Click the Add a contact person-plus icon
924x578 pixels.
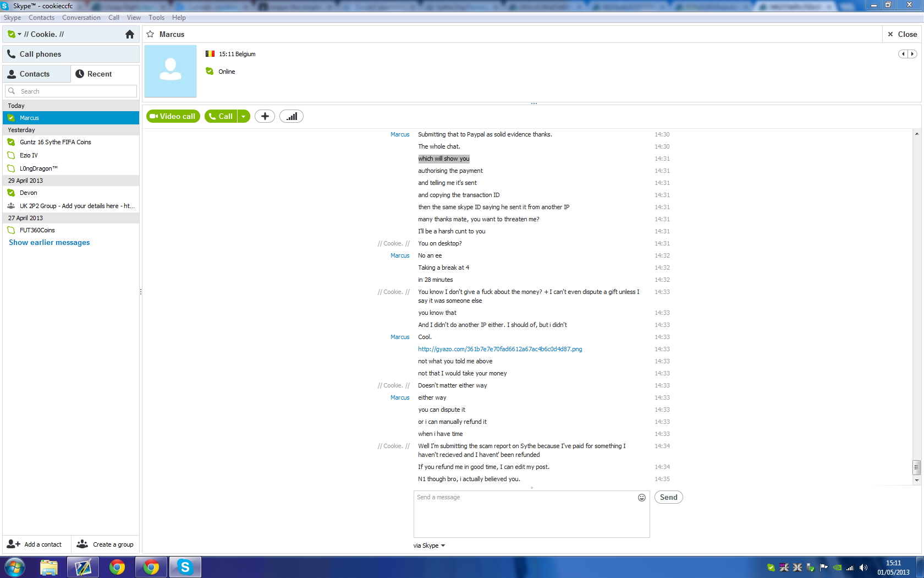click(13, 544)
